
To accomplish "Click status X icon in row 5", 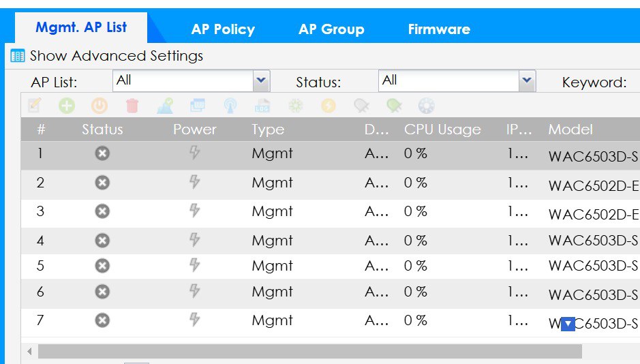I will tap(102, 266).
